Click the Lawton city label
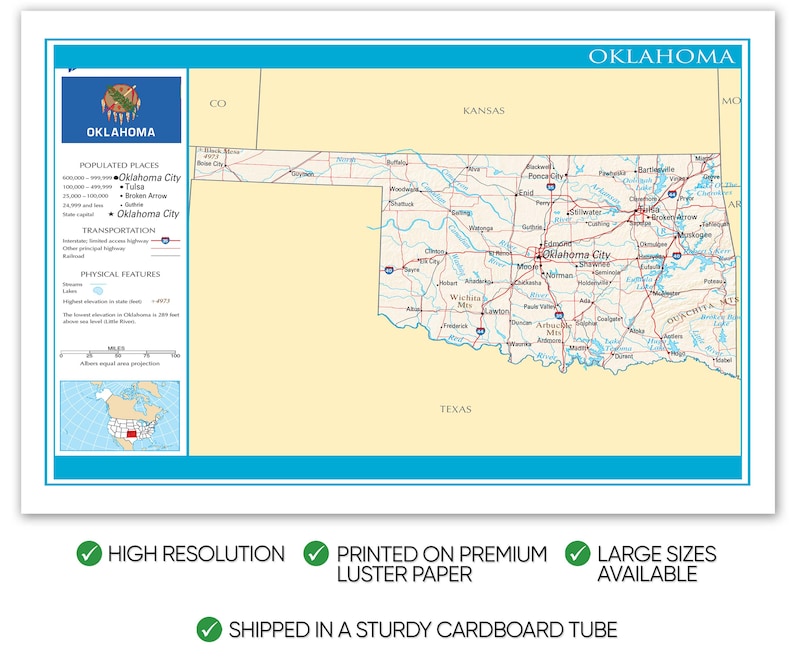Image resolution: width=794 pixels, height=662 pixels. coord(497,311)
